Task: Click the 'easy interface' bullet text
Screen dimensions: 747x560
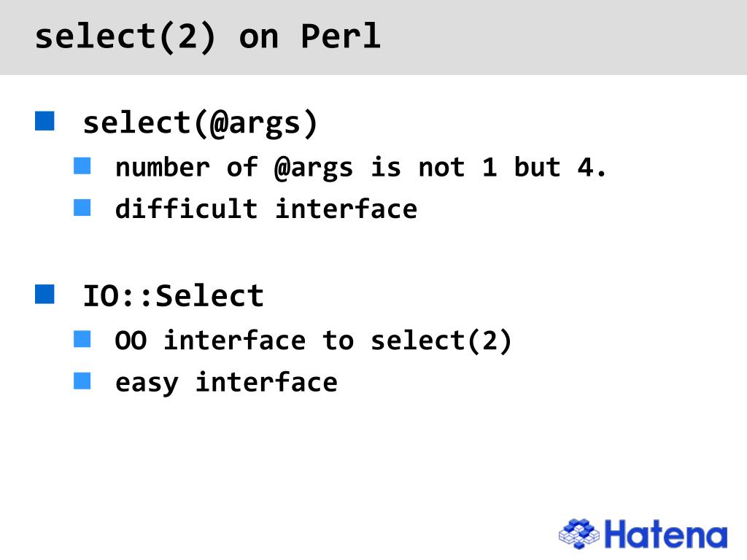Action: [226, 384]
